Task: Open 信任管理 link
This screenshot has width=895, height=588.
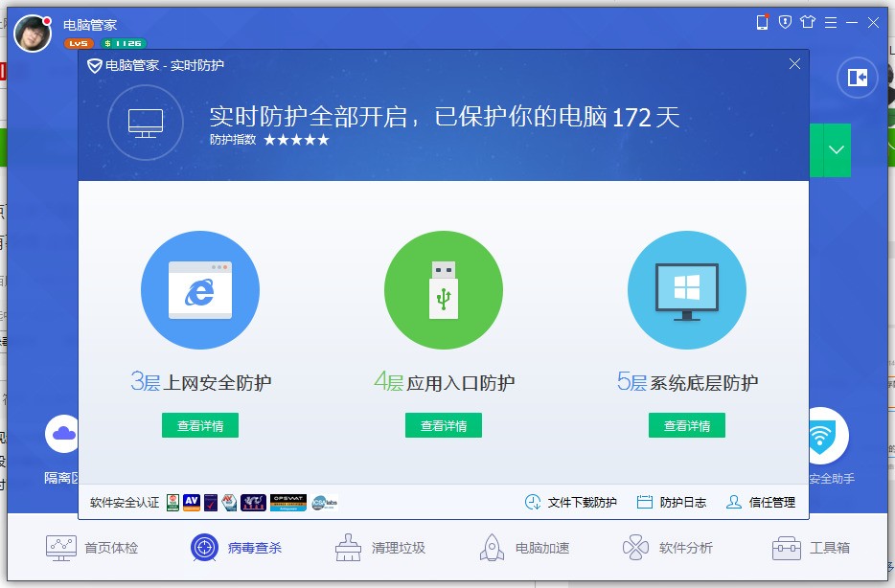Action: coord(761,502)
